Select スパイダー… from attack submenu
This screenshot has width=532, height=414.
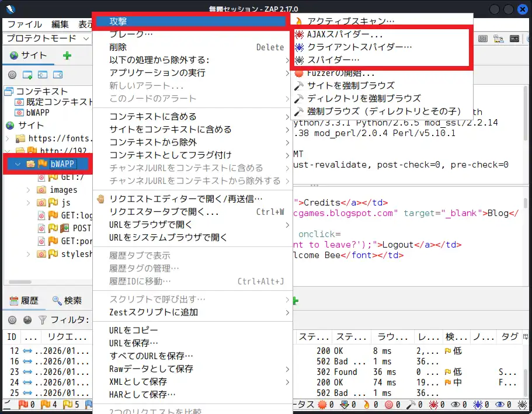[333, 60]
